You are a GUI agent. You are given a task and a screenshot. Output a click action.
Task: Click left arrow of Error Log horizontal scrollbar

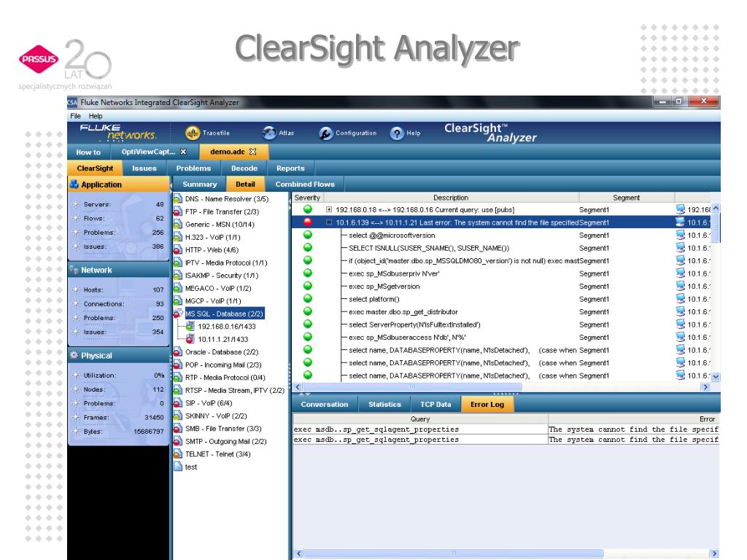click(x=298, y=553)
